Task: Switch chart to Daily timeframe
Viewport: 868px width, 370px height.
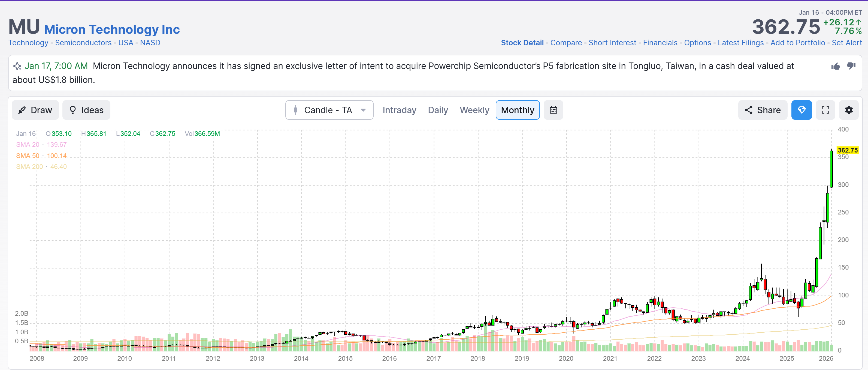Action: tap(438, 110)
